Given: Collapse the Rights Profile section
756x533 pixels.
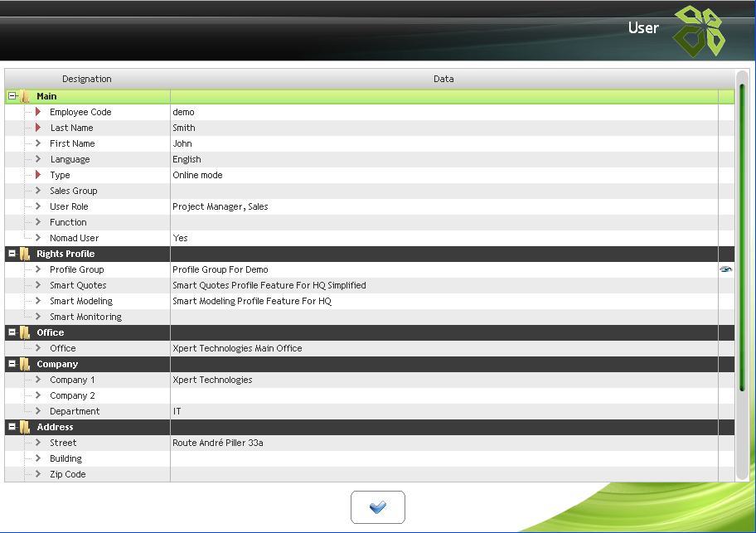Looking at the screenshot, I should (12, 254).
